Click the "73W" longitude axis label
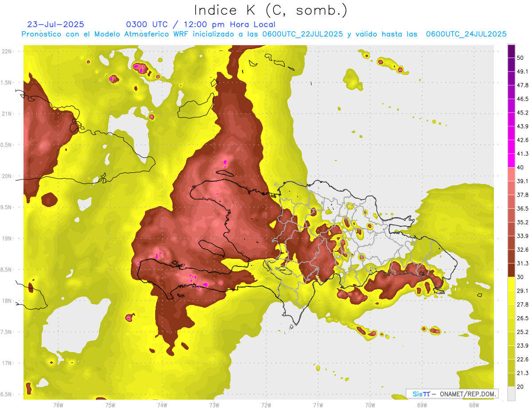 (x=214, y=406)
